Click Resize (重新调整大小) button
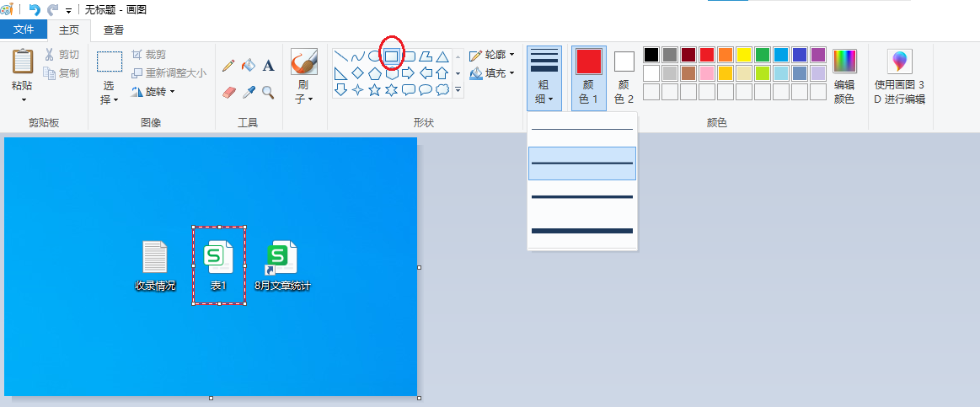This screenshot has height=407, width=980. pos(169,73)
